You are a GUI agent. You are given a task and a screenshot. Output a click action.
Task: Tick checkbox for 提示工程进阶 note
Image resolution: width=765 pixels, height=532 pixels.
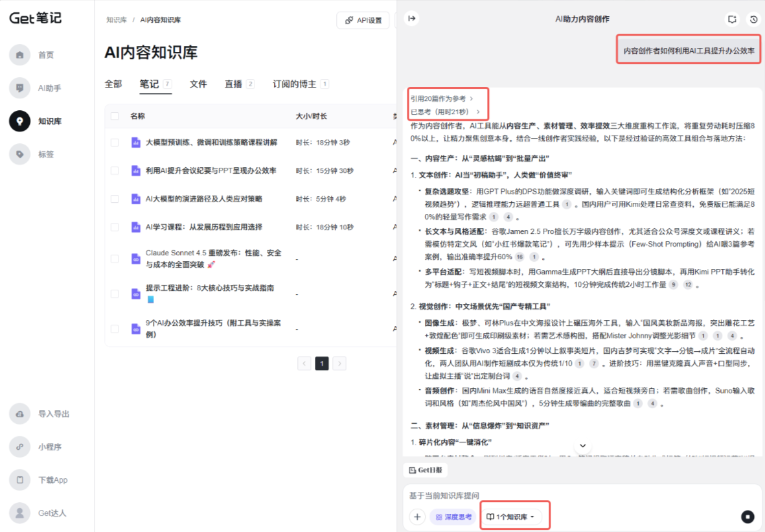click(115, 294)
